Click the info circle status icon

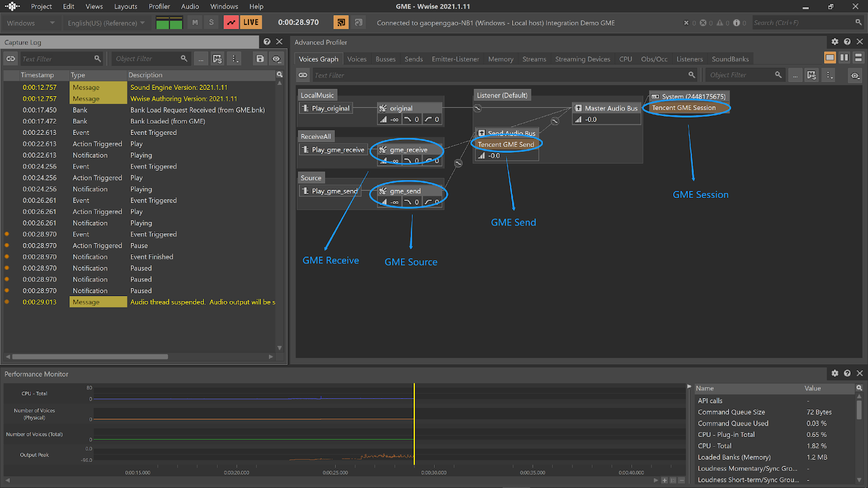point(736,23)
